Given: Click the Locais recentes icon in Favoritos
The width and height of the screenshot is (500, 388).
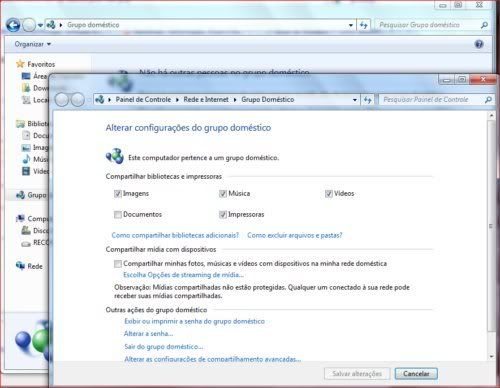Looking at the screenshot, I should pos(26,100).
